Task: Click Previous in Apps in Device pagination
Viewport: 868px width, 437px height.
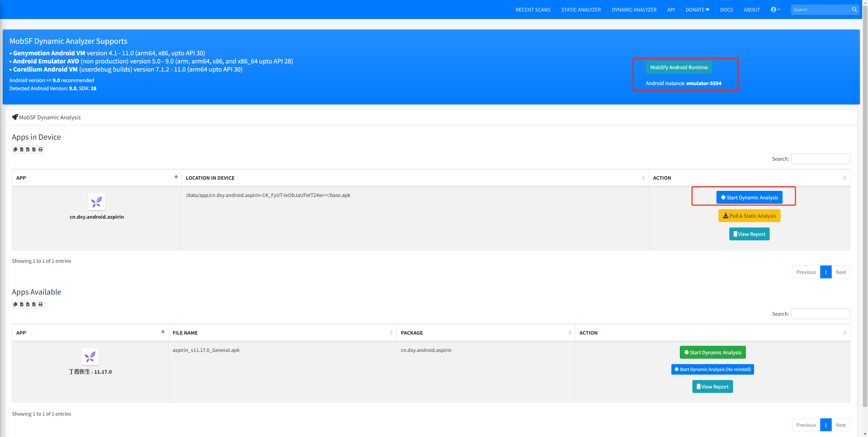Action: click(x=806, y=272)
